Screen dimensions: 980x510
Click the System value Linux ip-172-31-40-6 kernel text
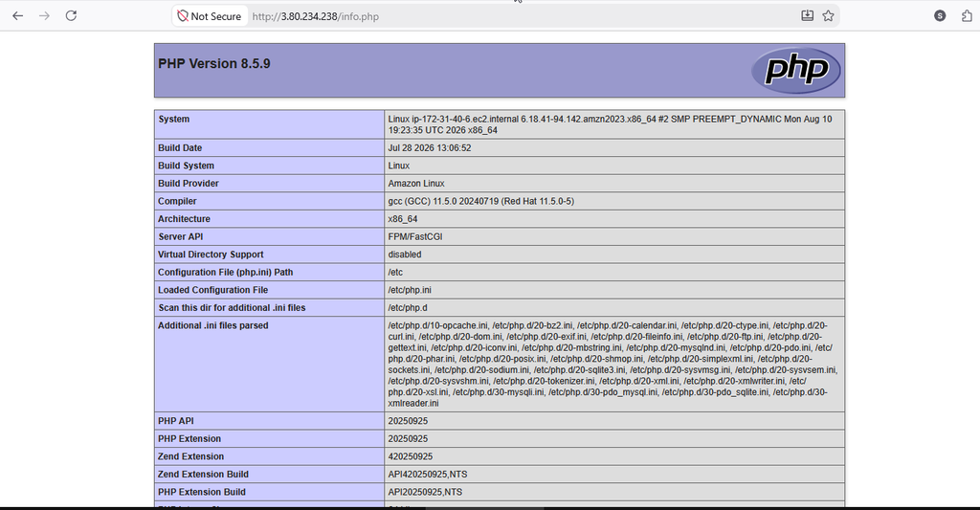[610, 124]
